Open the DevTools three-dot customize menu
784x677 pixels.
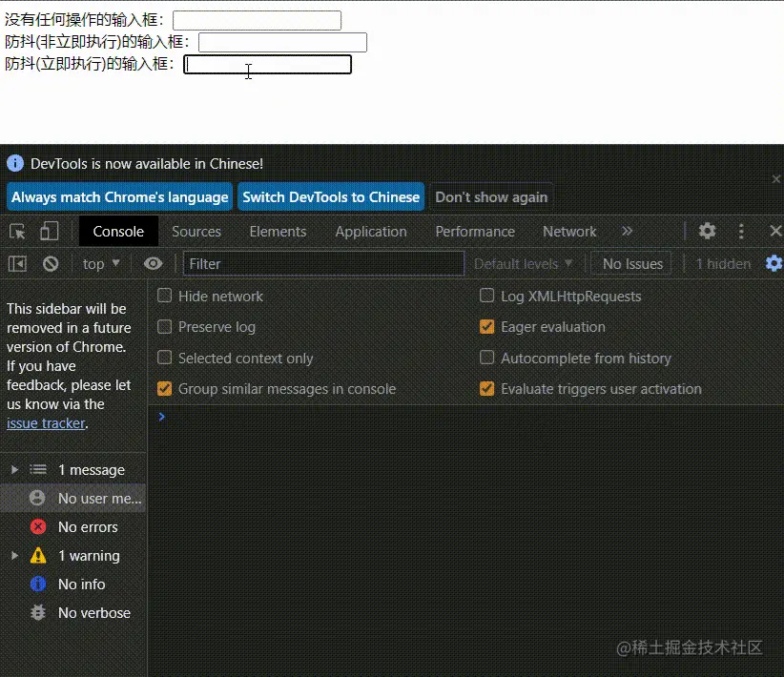741,231
